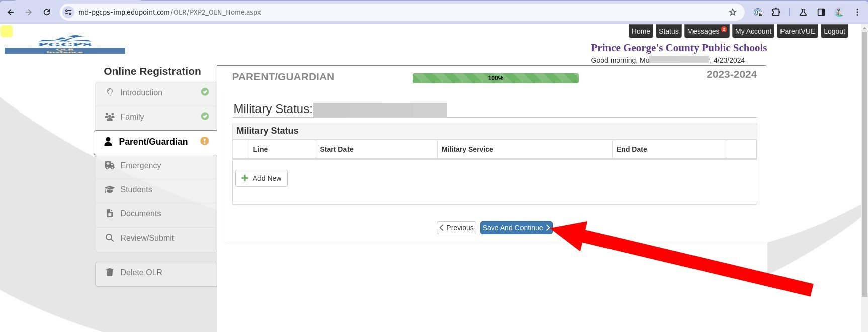Image resolution: width=868 pixels, height=332 pixels.
Task: Go back with the Previous button
Action: pyautogui.click(x=456, y=228)
